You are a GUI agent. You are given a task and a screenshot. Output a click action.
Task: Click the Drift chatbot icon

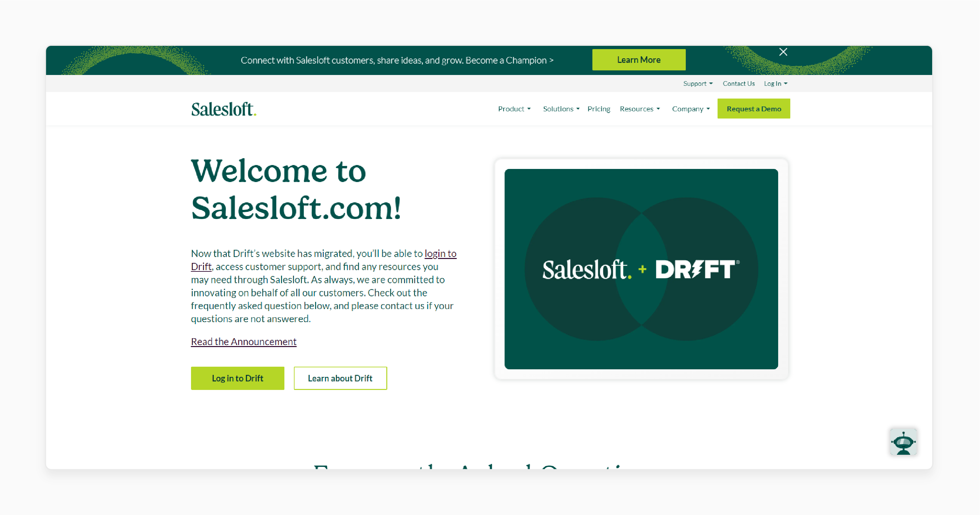click(903, 442)
